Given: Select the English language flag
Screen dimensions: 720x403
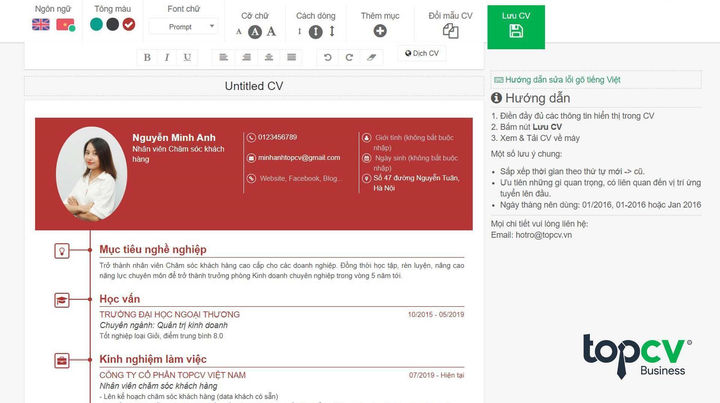Looking at the screenshot, I should point(41,24).
